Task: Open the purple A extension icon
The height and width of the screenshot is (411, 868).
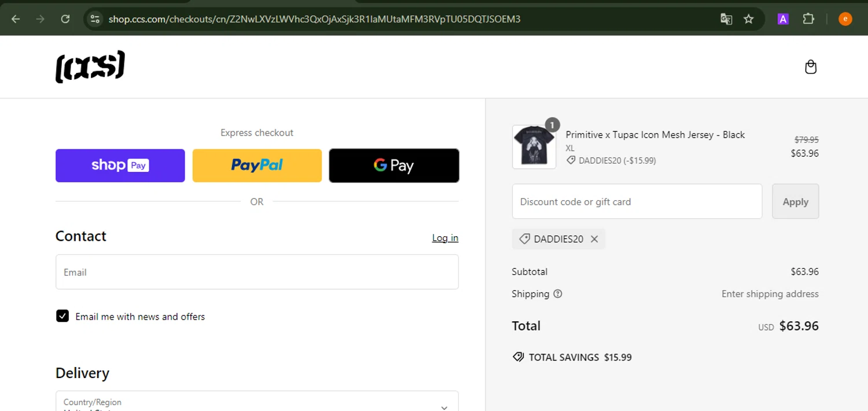Action: pyautogui.click(x=783, y=19)
